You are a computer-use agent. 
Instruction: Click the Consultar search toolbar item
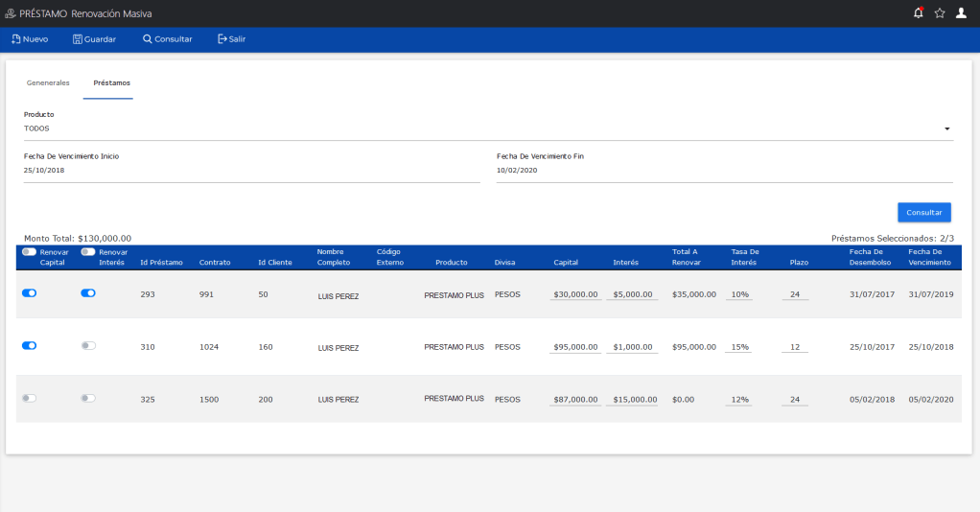click(x=167, y=39)
